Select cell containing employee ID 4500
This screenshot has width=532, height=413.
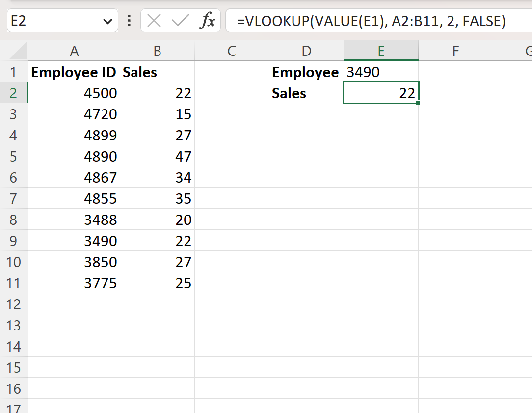coord(74,93)
